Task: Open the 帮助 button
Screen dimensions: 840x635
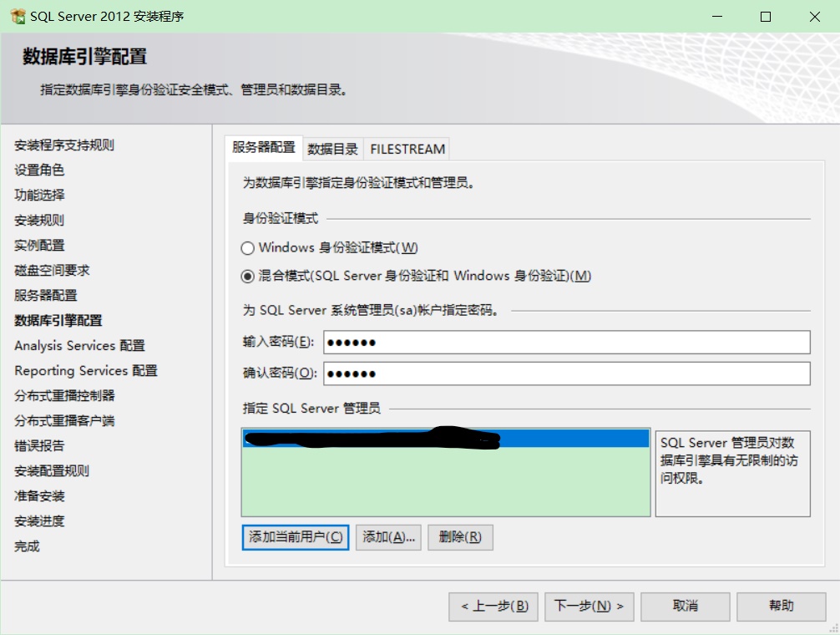Action: point(781,607)
